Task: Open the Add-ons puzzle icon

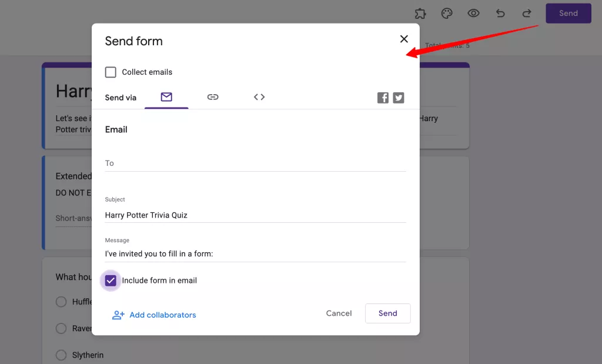Action: pos(420,13)
